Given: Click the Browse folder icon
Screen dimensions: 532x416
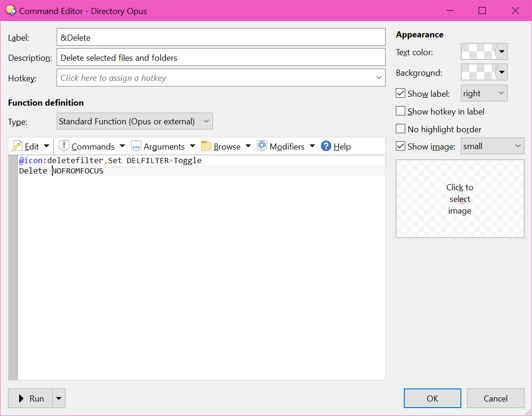Looking at the screenshot, I should 206,146.
